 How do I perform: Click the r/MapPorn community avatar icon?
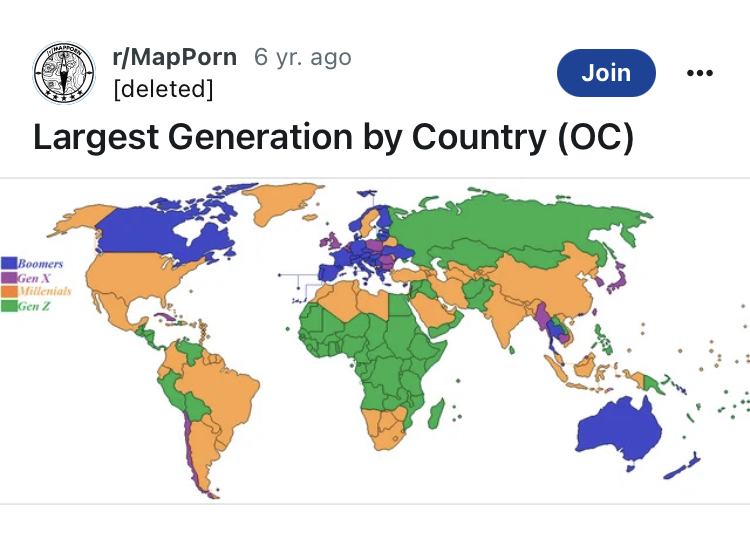point(64,73)
